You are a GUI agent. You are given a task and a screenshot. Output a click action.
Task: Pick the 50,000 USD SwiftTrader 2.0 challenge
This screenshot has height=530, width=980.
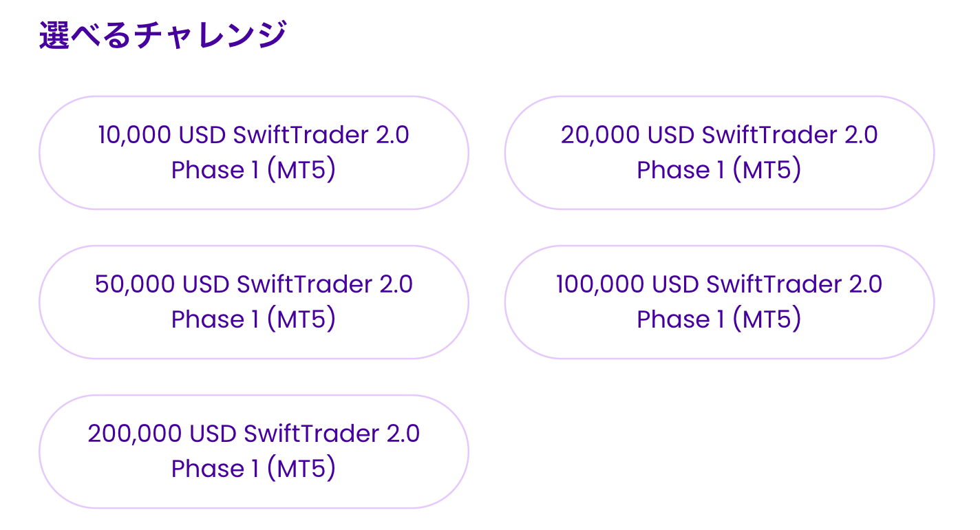click(x=253, y=301)
